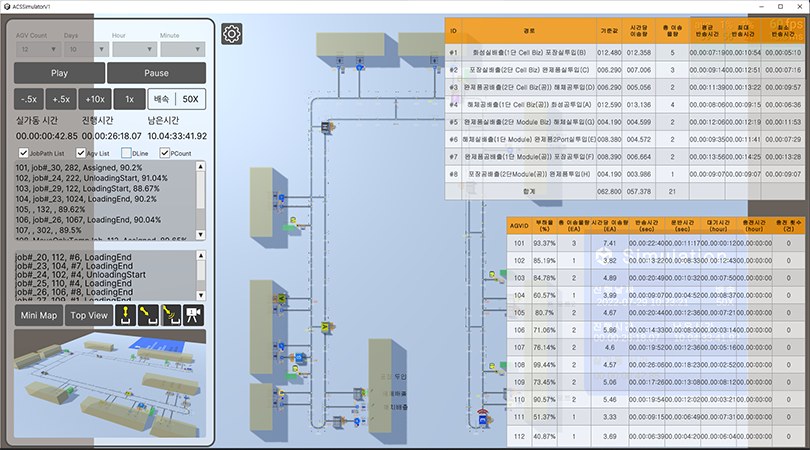Screen dimensions: 810x450
Task: Switch to Top View
Action: coord(89,316)
